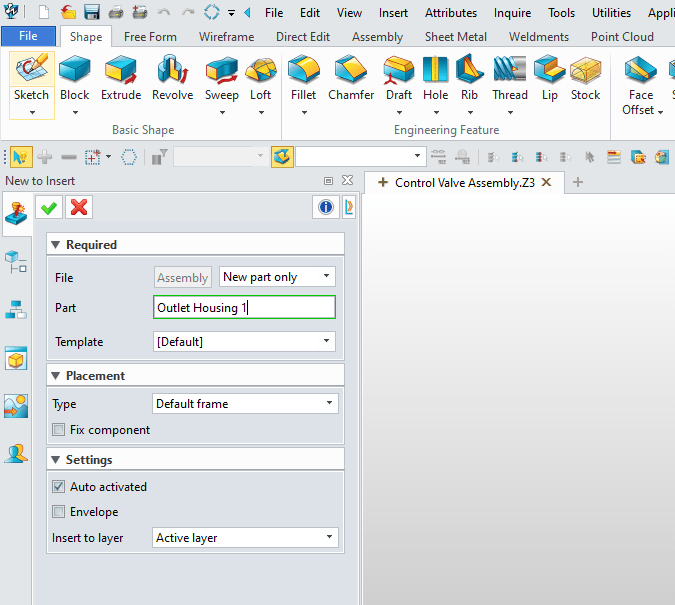Click the Revolve shape tool
675x605 pixels.
(x=172, y=80)
